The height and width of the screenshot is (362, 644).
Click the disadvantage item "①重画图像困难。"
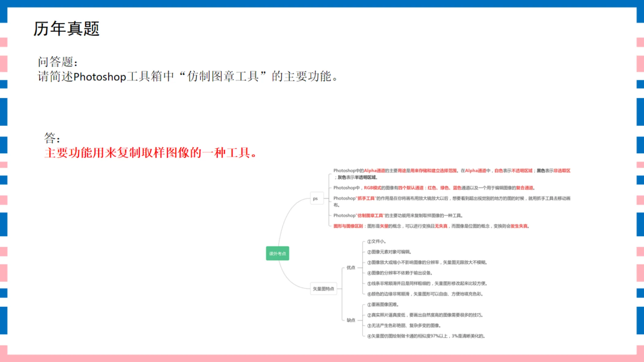point(383,304)
